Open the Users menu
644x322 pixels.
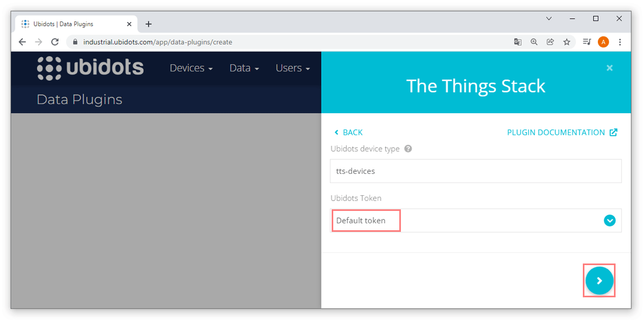click(292, 68)
